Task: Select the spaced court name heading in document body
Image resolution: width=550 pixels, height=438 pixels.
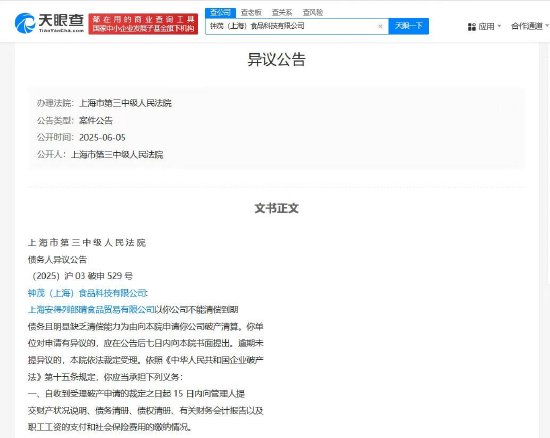Action: point(87,242)
